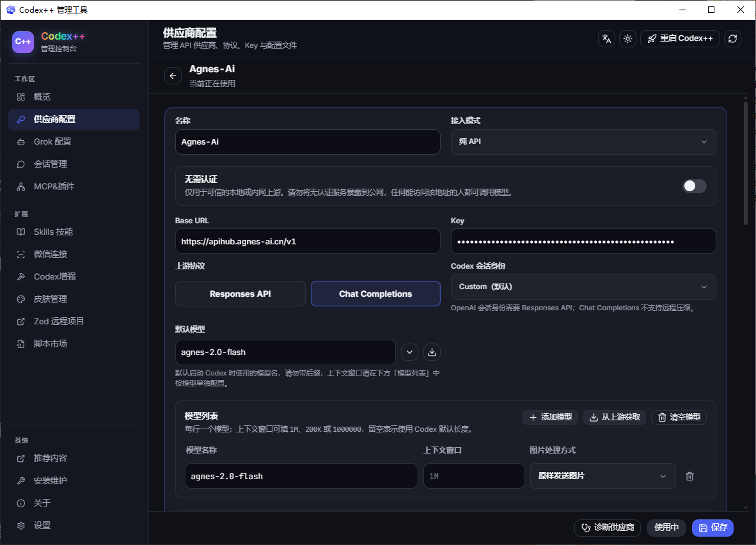Open 会话管理 in the sidebar

(x=74, y=164)
